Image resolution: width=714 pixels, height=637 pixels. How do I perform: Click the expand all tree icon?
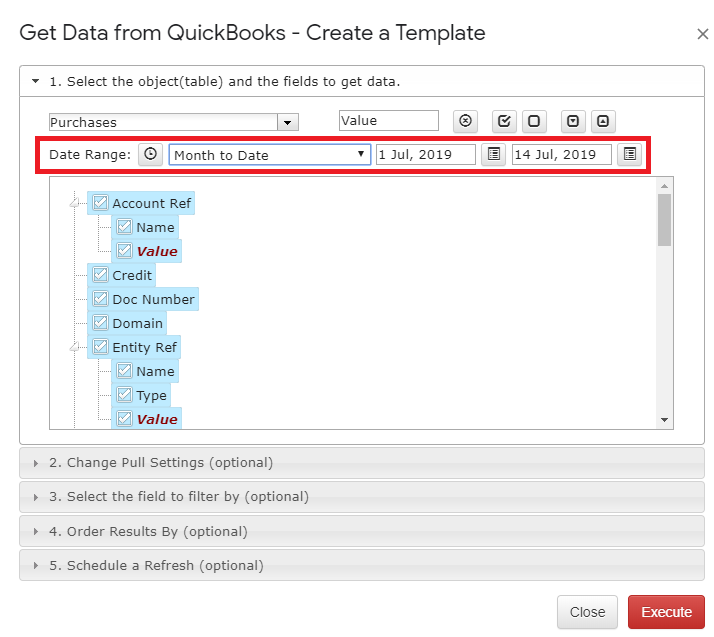coord(573,121)
